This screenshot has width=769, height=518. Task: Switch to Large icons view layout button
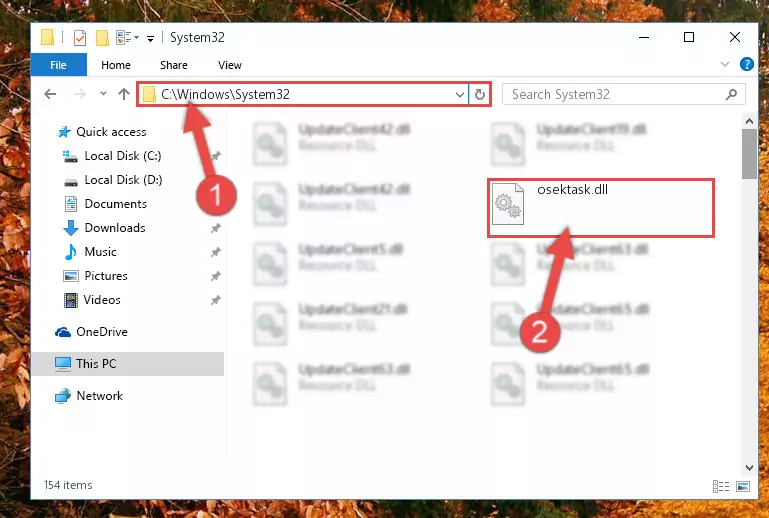point(743,486)
